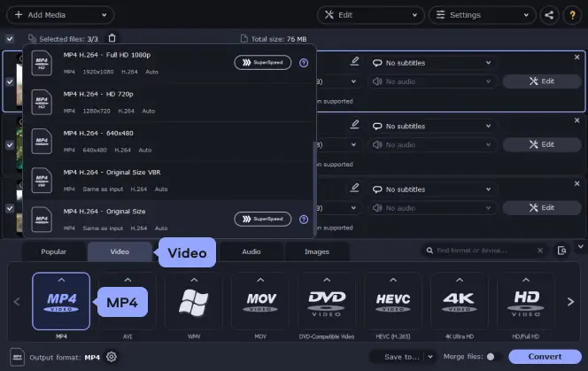Click help icon beside Original Size SuperSpeed
588x371 pixels.
click(x=304, y=220)
